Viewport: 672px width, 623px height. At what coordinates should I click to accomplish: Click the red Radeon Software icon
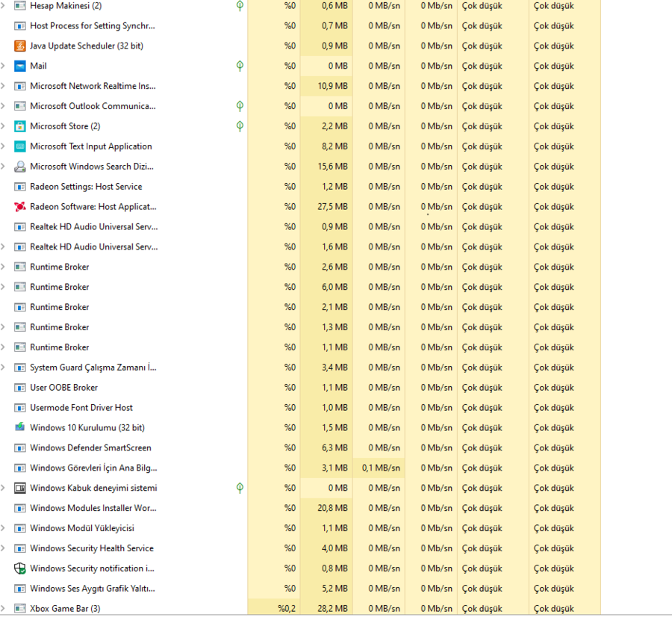(x=19, y=207)
